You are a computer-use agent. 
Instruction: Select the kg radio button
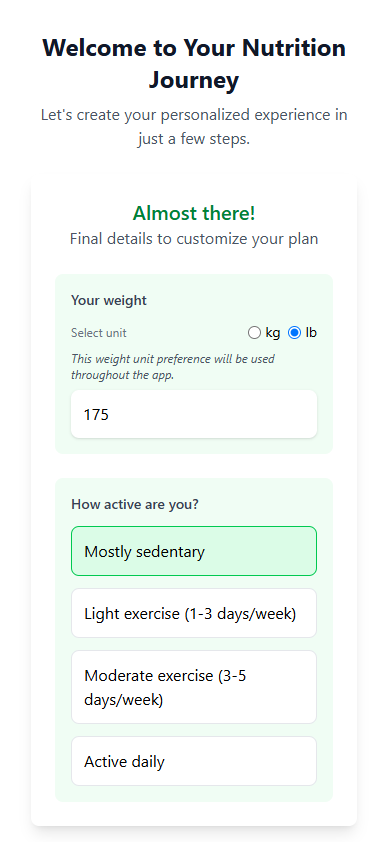click(254, 333)
